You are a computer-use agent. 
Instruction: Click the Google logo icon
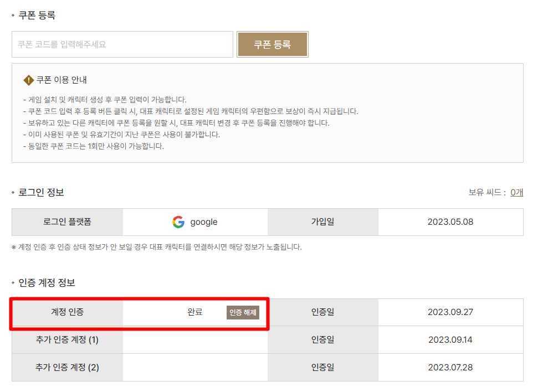[178, 222]
